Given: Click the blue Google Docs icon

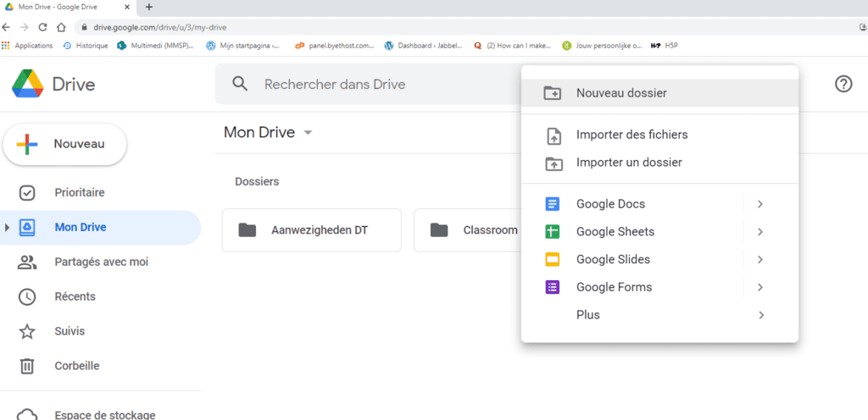Looking at the screenshot, I should [553, 204].
